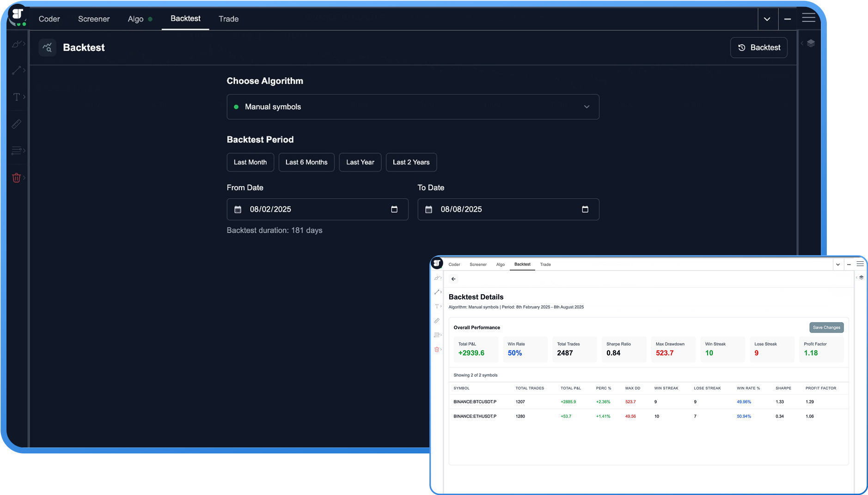
Task: Click the SYMBOL column header
Action: [461, 388]
